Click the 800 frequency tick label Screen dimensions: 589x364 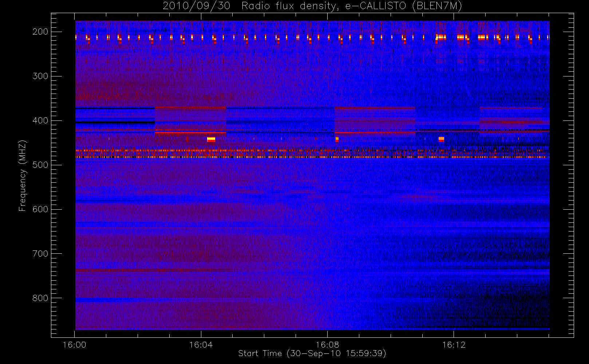tap(40, 298)
